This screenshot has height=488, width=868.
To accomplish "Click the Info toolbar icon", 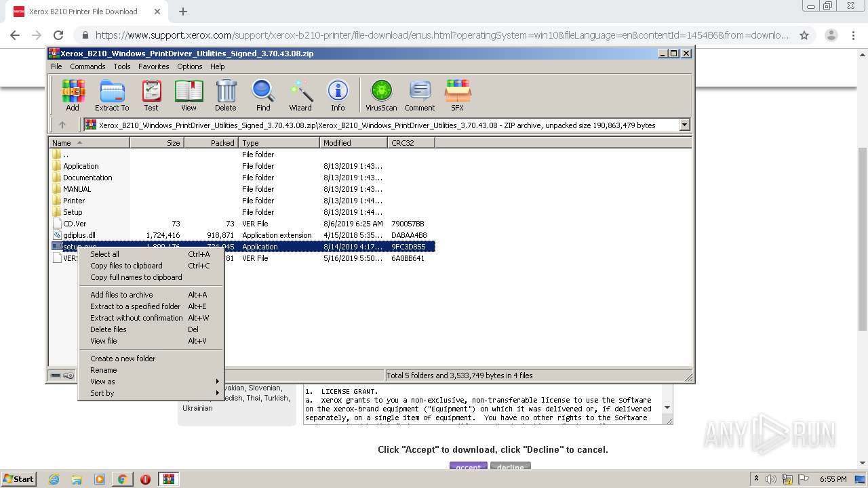I will coord(338,95).
